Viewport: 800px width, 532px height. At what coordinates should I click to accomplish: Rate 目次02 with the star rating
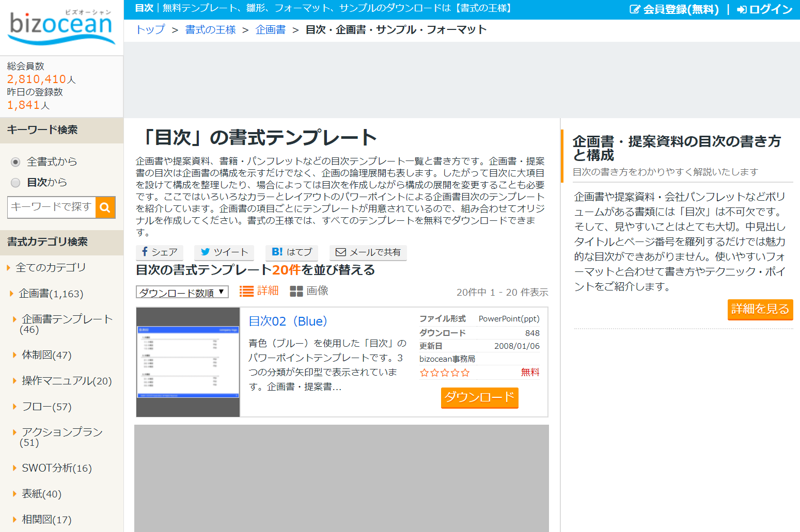[x=445, y=373]
